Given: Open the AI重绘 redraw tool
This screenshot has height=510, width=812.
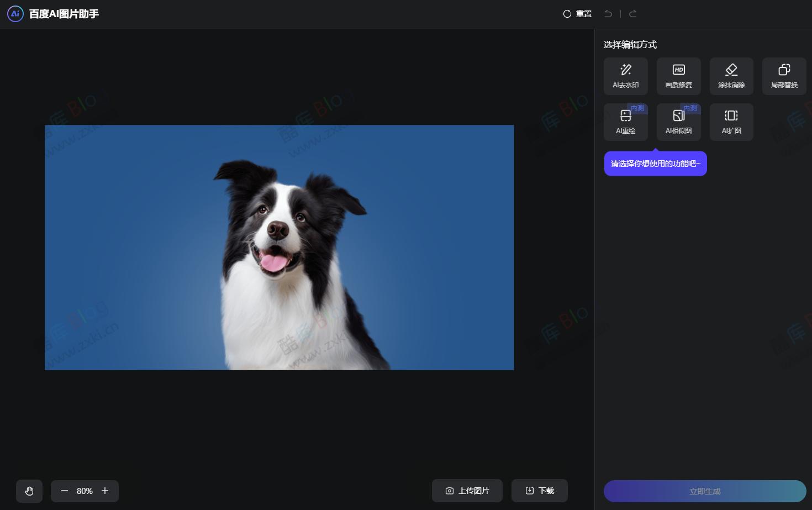Looking at the screenshot, I should [625, 122].
